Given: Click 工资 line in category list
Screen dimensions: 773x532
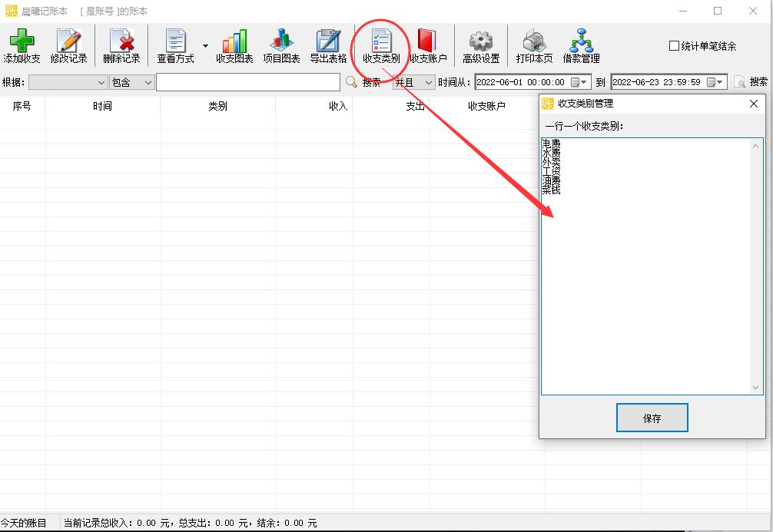Looking at the screenshot, I should pyautogui.click(x=551, y=171).
